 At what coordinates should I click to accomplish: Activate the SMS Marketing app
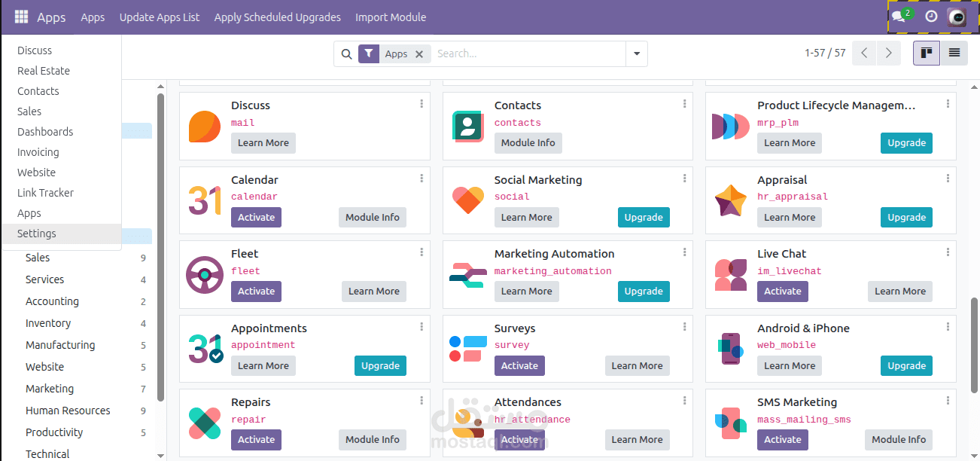click(x=783, y=439)
